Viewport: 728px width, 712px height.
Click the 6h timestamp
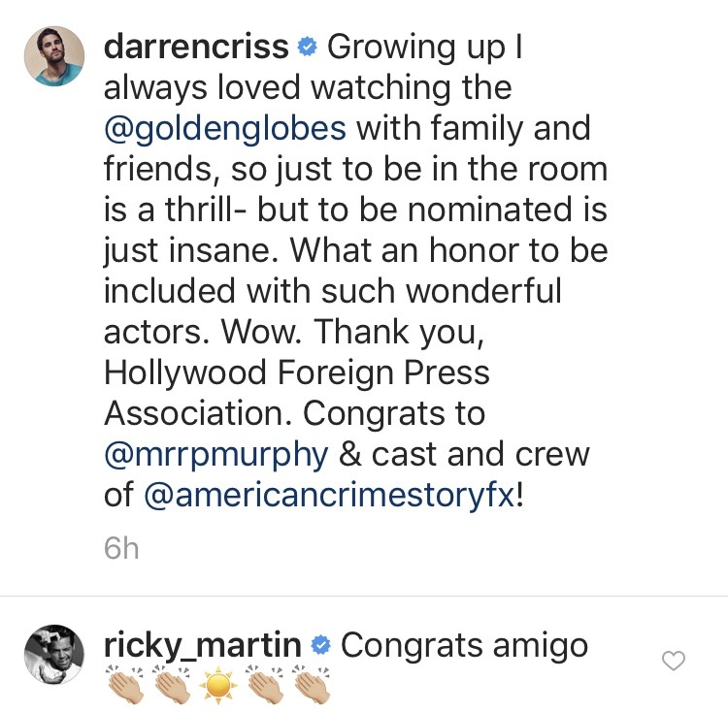click(121, 548)
